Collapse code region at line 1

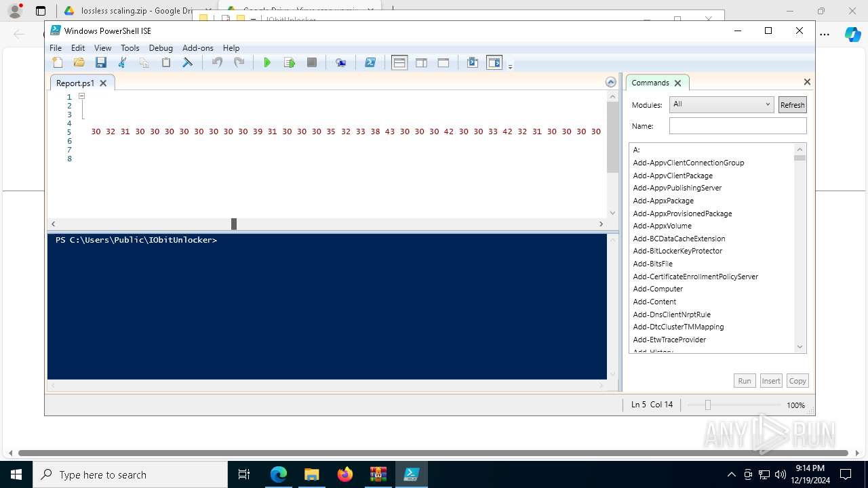click(81, 96)
